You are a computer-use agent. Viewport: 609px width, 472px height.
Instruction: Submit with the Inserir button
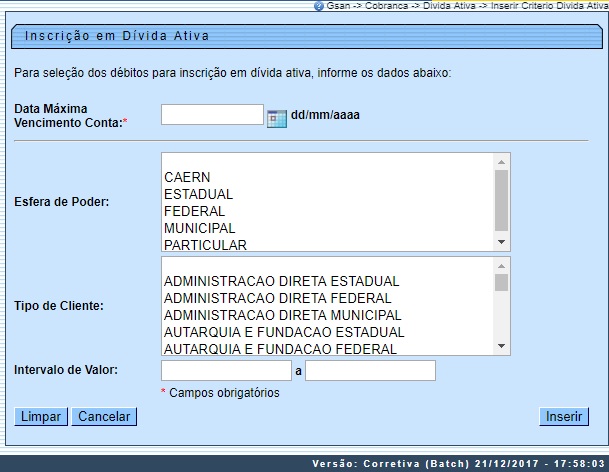564,416
